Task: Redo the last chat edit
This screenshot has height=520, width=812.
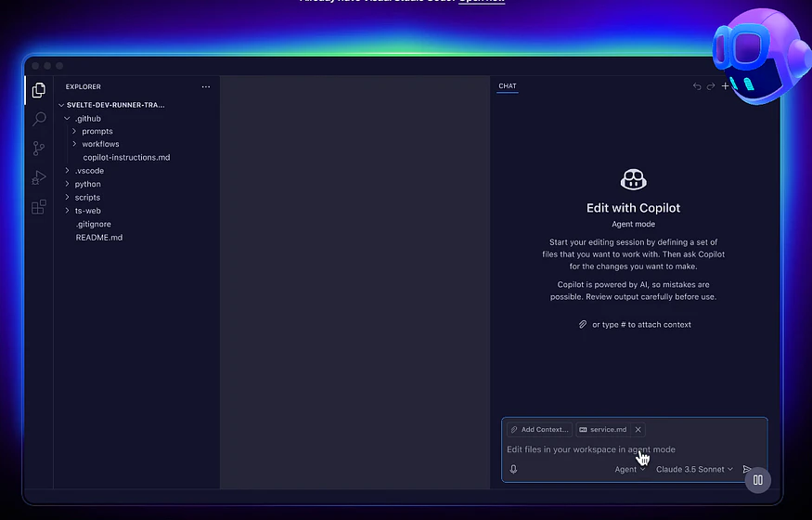Action: pyautogui.click(x=711, y=86)
